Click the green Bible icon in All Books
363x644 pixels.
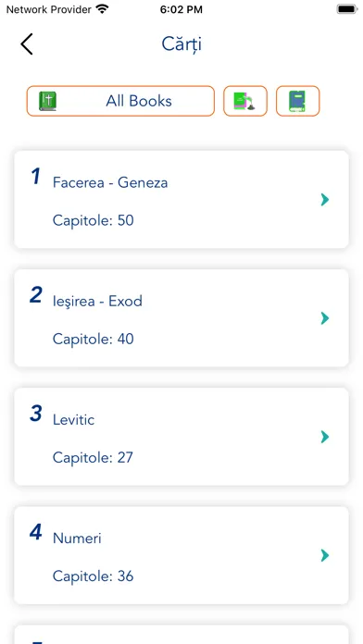point(47,101)
